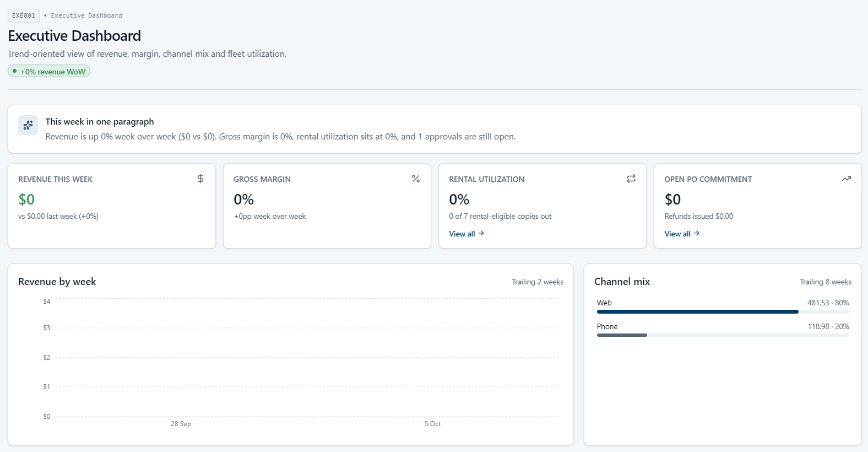
Task: Click the Phone channel progress bar
Action: pos(723,335)
